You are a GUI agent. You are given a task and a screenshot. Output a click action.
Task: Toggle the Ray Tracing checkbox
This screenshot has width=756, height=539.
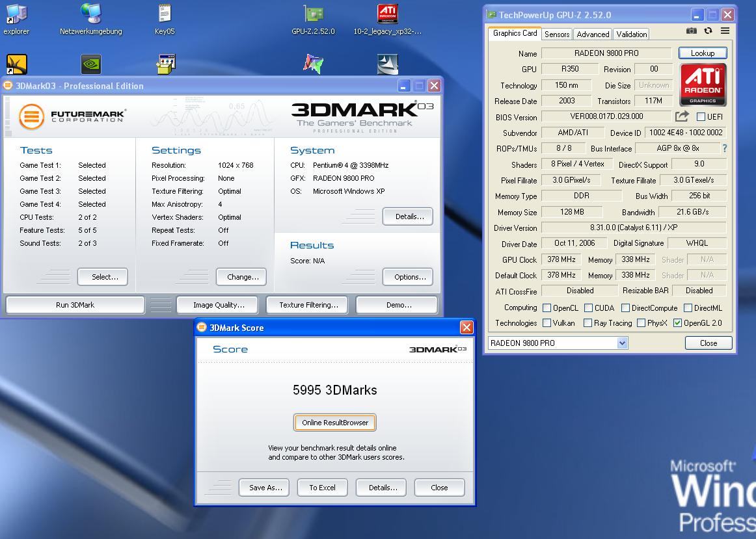[x=587, y=322]
